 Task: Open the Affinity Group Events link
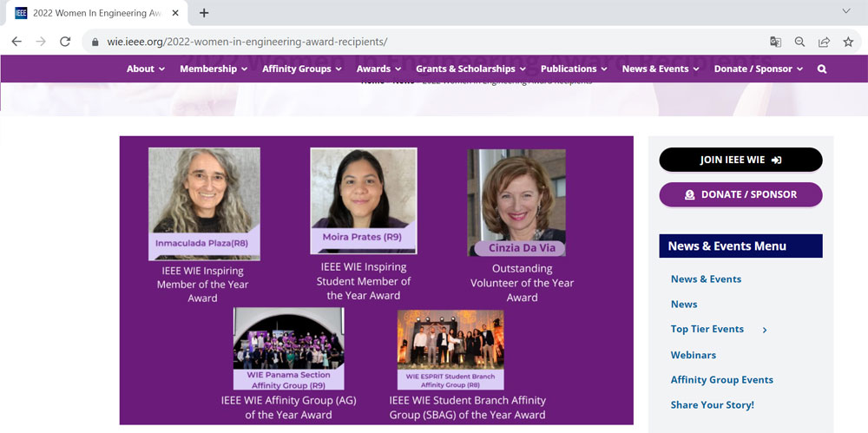coord(722,380)
